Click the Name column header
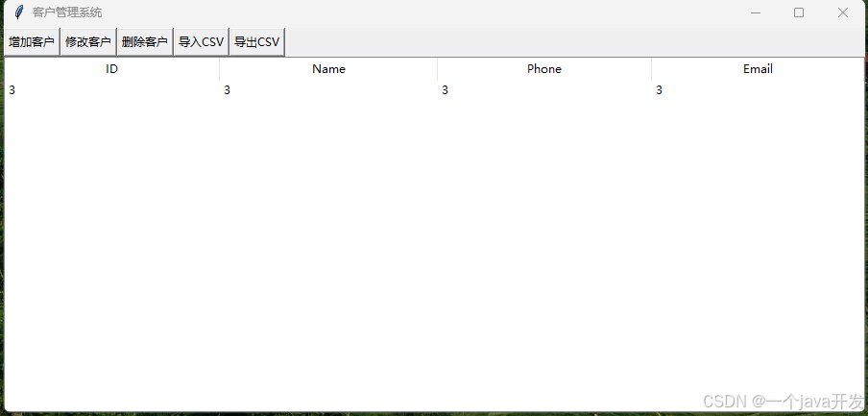 pos(328,69)
